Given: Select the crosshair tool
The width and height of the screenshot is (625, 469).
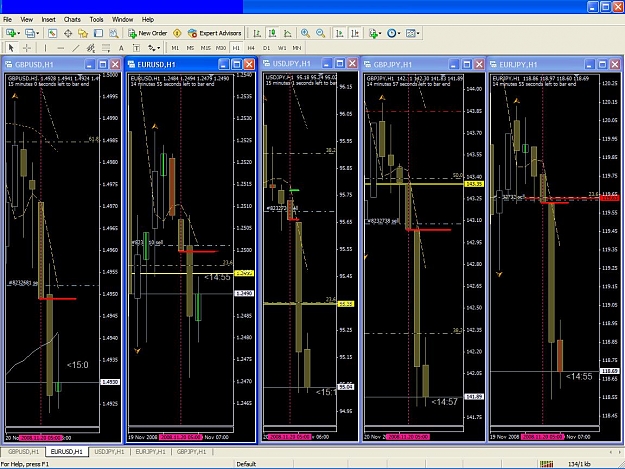Looking at the screenshot, I should point(27,48).
